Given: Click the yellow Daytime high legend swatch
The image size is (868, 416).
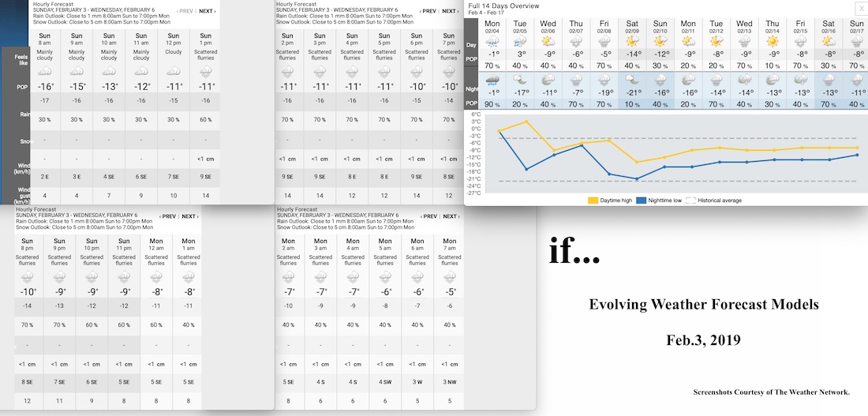Looking at the screenshot, I should click(593, 201).
